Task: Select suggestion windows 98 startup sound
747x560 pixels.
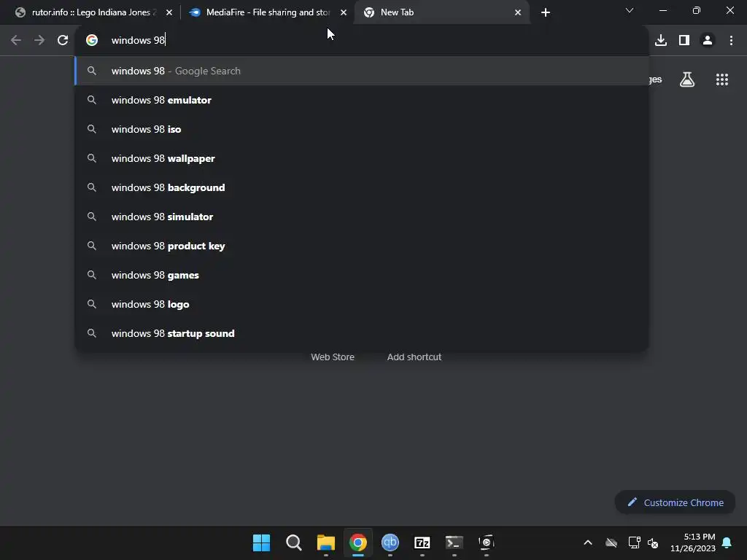Action: [x=362, y=333]
